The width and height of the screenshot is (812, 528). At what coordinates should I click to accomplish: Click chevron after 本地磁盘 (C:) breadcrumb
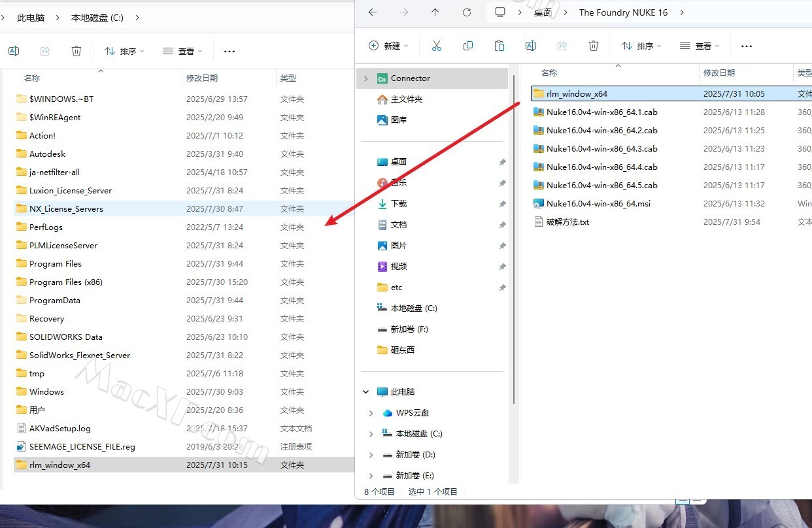click(137, 18)
